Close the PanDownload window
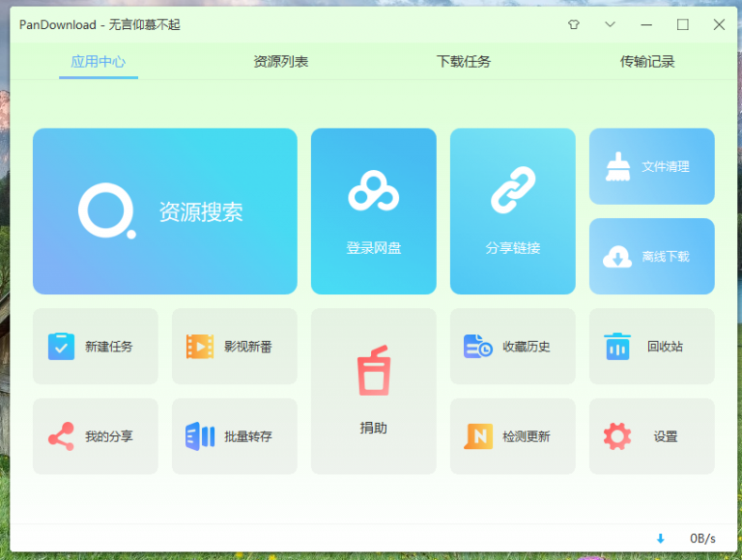 [719, 24]
